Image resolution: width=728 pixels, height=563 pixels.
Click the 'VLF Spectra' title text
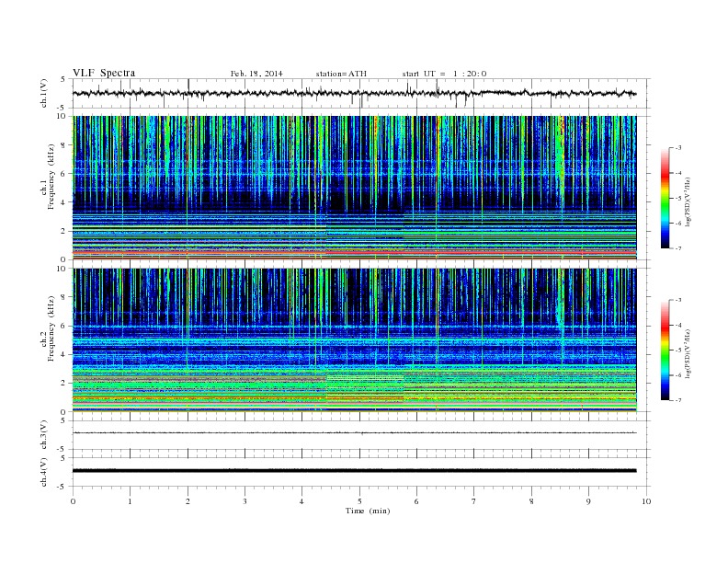point(104,73)
